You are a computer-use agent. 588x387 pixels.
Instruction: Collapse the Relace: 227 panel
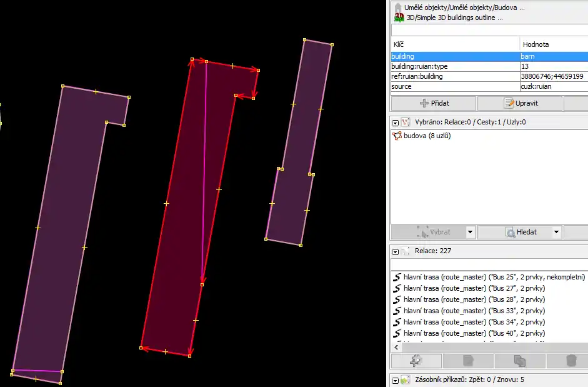(395, 251)
